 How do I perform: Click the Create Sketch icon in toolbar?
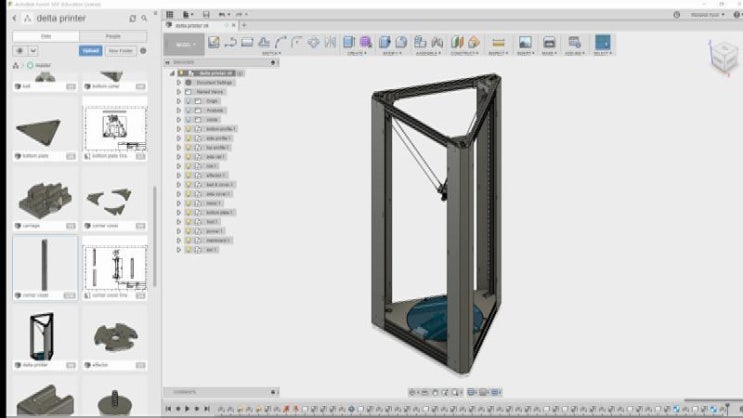coord(213,42)
